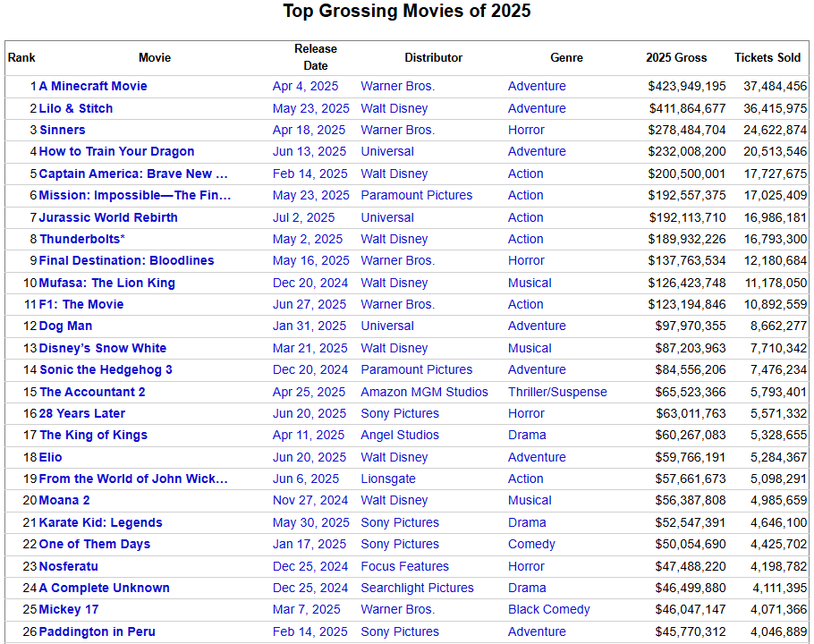Open Sony Pictures in 28 Years Later row

(x=400, y=413)
